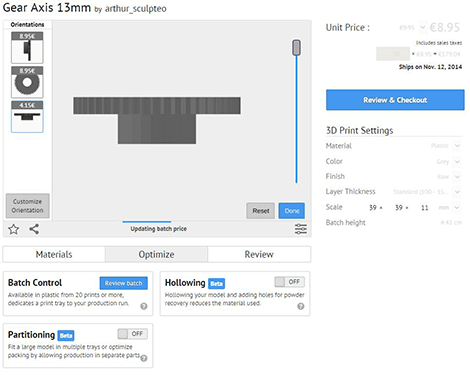470x385 pixels.
Task: Select the 4.15€ orientation thumbnail
Action: click(27, 117)
